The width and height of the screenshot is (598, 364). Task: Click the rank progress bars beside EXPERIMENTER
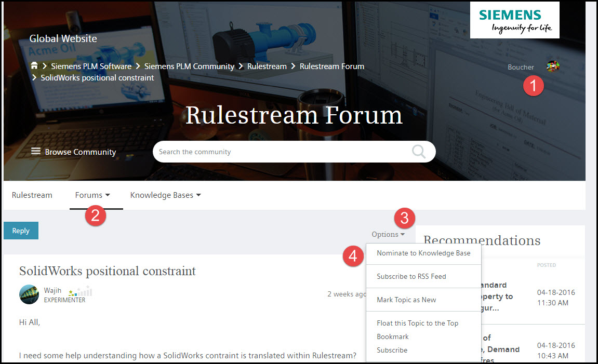(x=80, y=292)
